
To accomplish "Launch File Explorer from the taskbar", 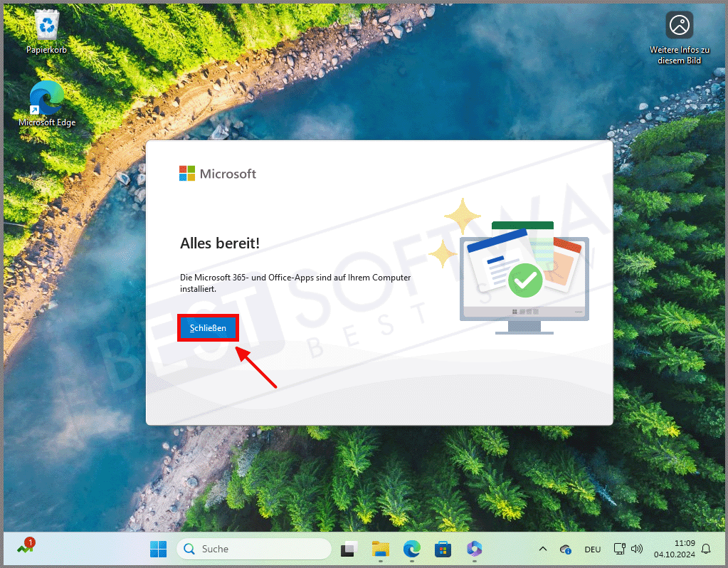I will click(x=380, y=549).
